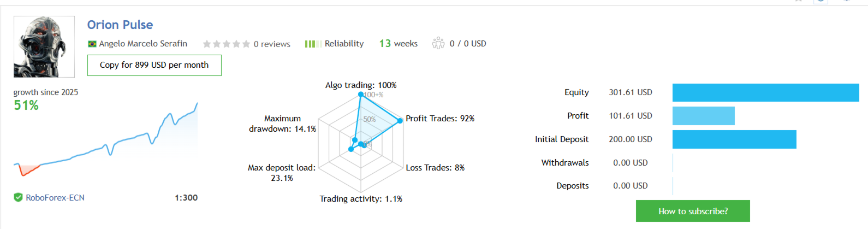868x229 pixels.
Task: Open Angelo Marcelo Serafin's profile link
Action: 143,44
